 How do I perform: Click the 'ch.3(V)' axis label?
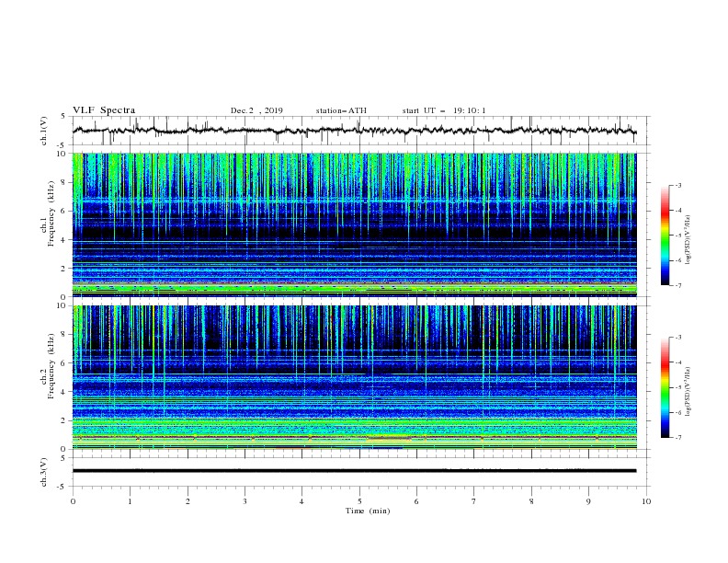(44, 472)
